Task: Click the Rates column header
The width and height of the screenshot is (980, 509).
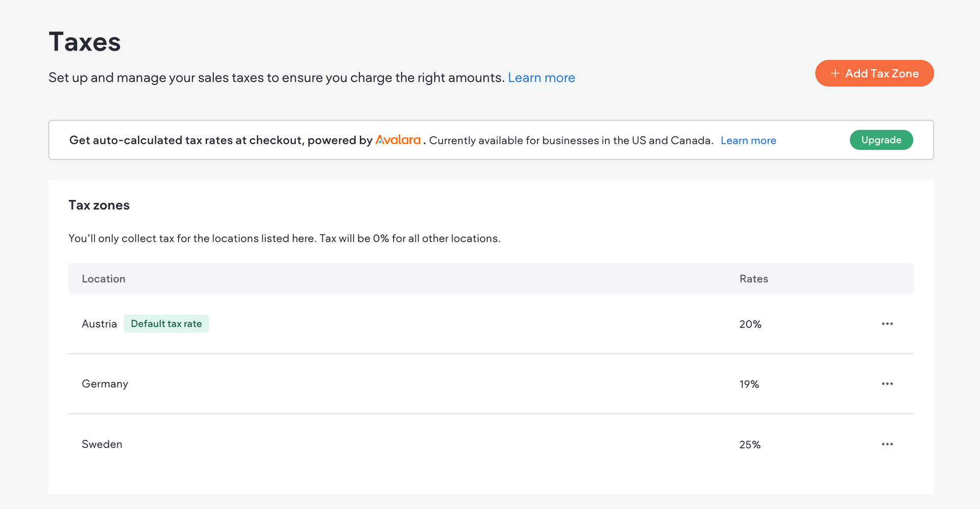Action: click(753, 279)
